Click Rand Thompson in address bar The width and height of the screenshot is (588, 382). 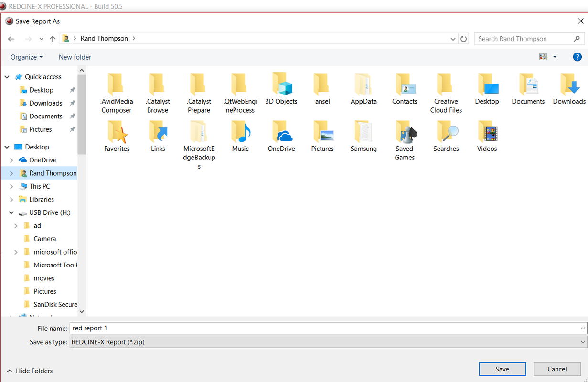[104, 39]
